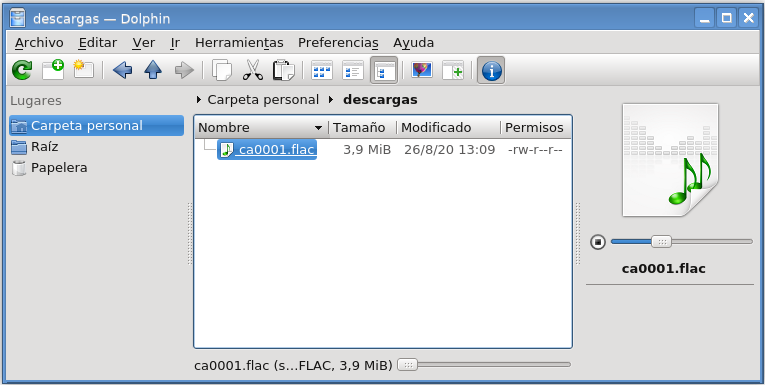The width and height of the screenshot is (765, 385).
Task: Toggle file preview display icon
Action: tap(422, 70)
